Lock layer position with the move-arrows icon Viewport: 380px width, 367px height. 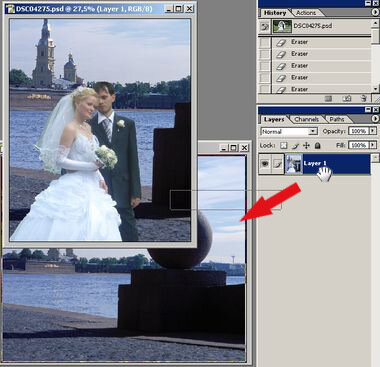click(306, 145)
